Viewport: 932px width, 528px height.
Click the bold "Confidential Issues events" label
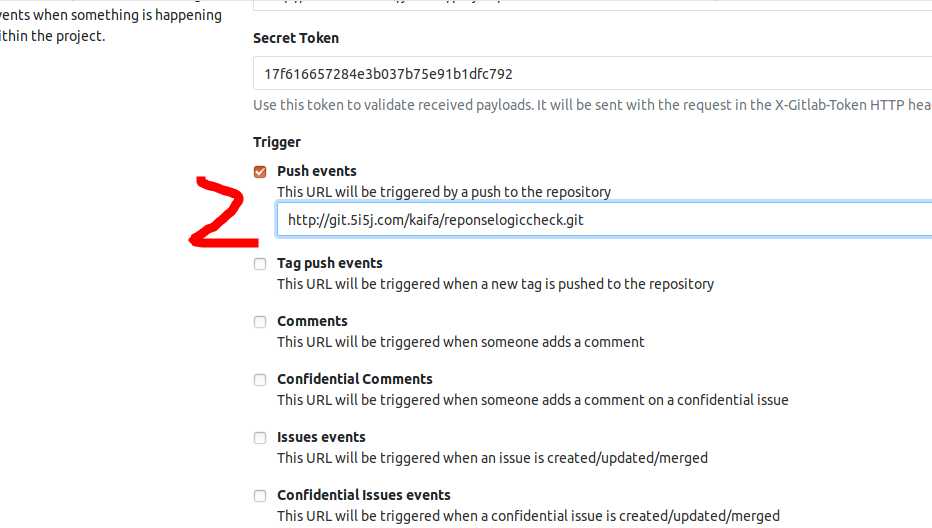pos(364,495)
